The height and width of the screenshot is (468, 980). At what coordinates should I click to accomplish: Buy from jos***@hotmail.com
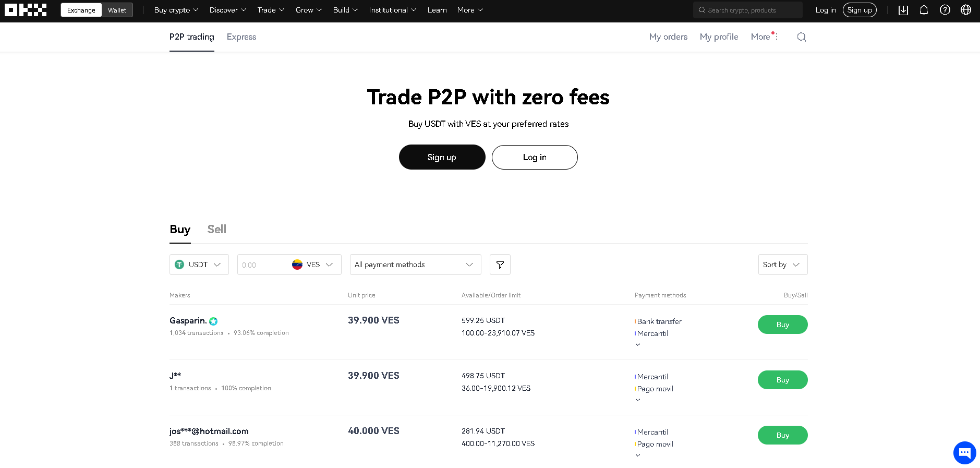click(783, 435)
